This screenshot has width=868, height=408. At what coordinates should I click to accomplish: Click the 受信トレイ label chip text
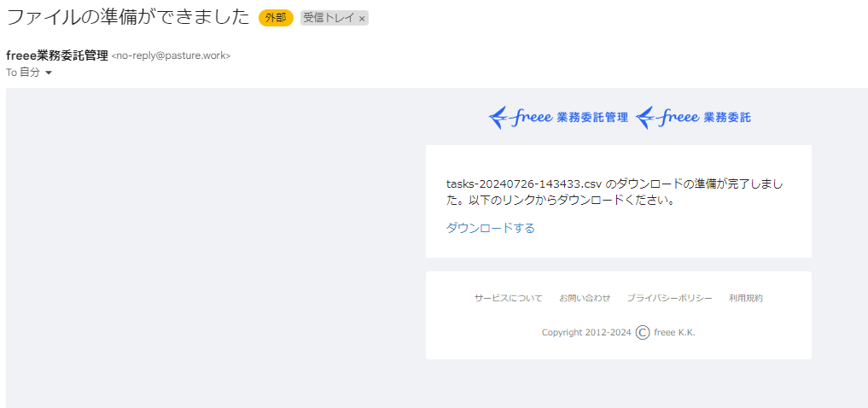pyautogui.click(x=329, y=18)
